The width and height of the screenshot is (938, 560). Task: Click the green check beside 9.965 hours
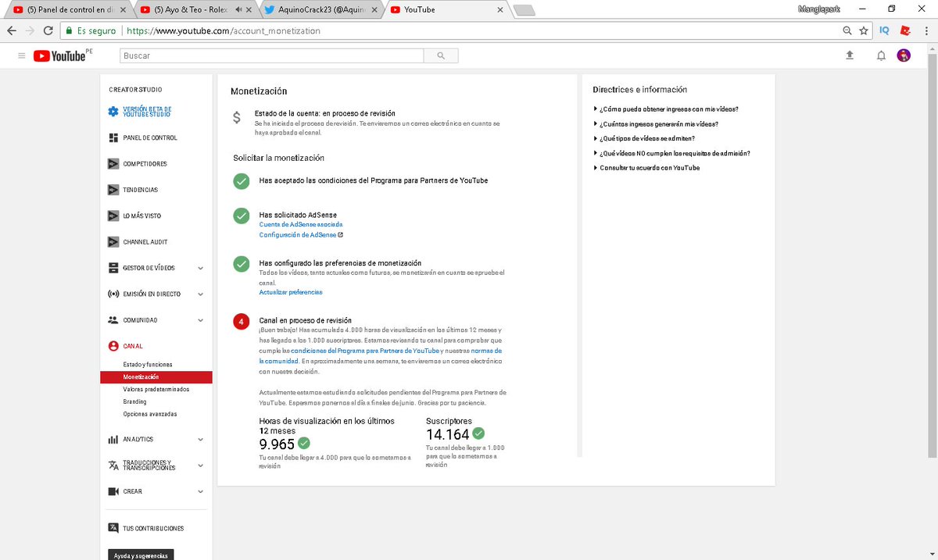click(x=304, y=443)
